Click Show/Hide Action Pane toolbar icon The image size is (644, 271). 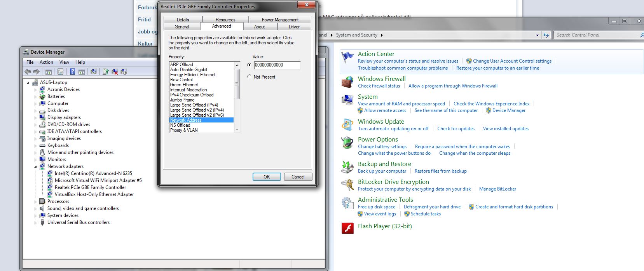(82, 72)
